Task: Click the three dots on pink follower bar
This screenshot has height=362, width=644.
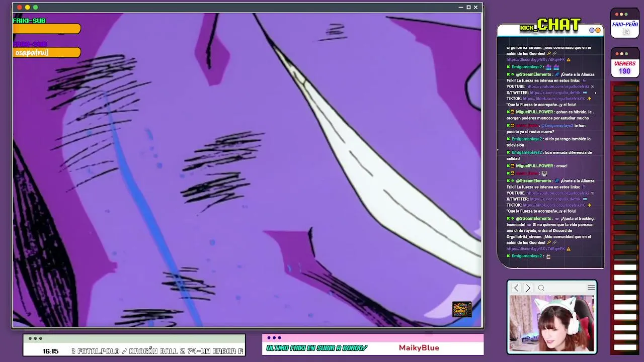Action: coord(274,338)
